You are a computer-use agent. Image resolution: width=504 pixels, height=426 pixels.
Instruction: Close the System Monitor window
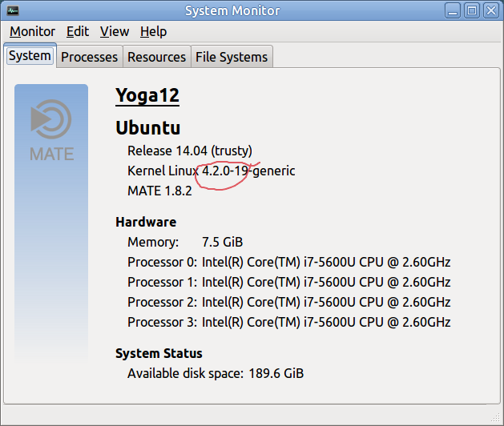pyautogui.click(x=491, y=10)
